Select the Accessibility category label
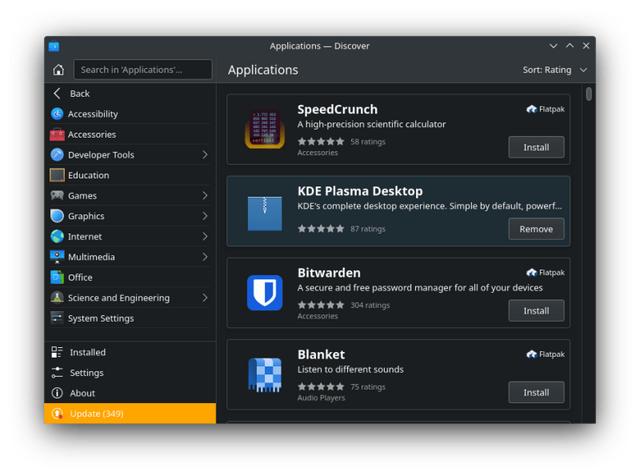Viewport: 640px width, 476px height. click(93, 114)
